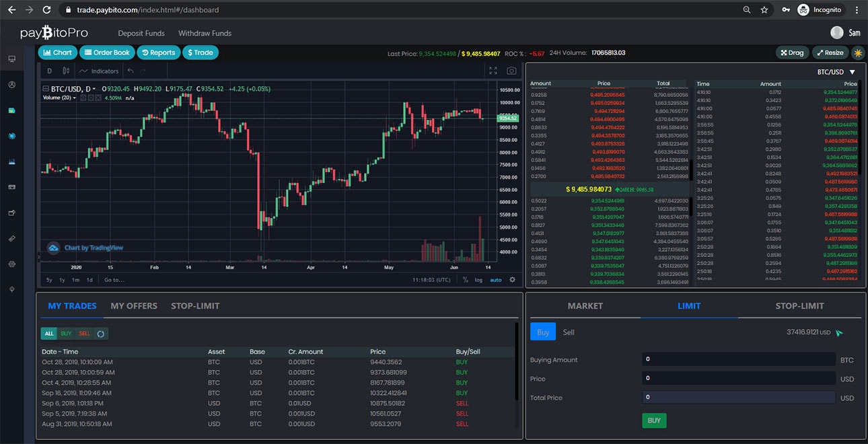Open the D interval selector in chart toolbar

[x=49, y=71]
